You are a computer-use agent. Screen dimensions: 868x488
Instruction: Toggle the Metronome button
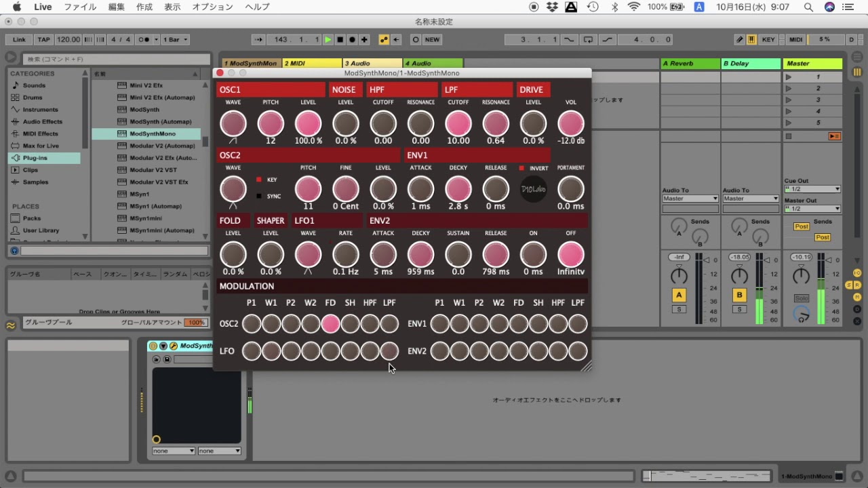point(144,39)
